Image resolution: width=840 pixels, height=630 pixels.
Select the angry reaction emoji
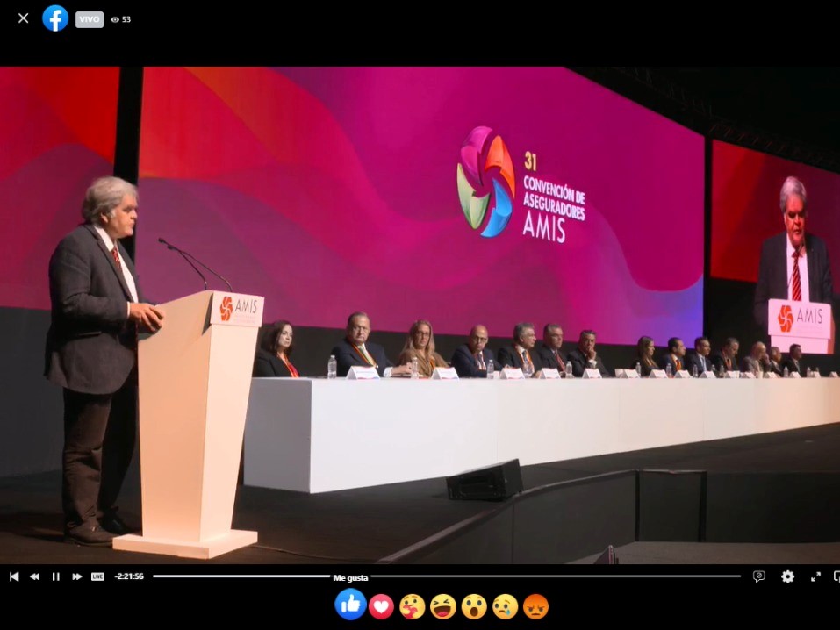click(x=535, y=605)
